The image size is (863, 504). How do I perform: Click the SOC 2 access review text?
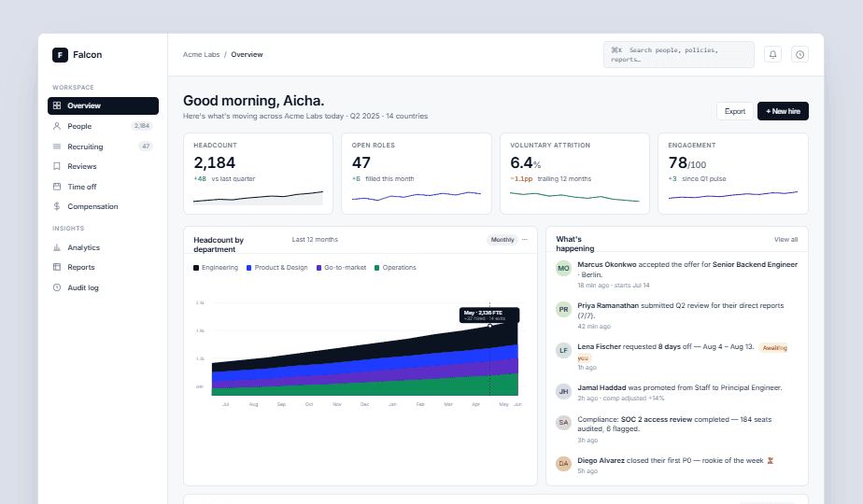(656, 419)
